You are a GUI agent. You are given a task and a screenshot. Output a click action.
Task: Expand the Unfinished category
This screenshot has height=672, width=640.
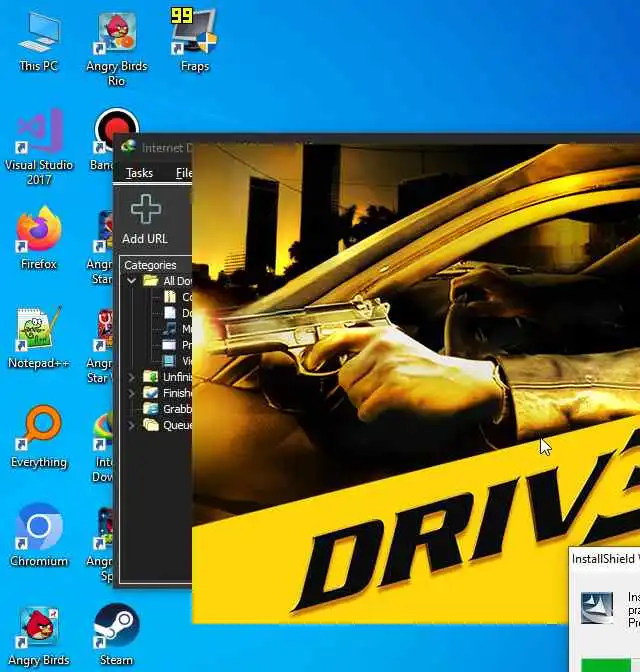[x=132, y=377]
